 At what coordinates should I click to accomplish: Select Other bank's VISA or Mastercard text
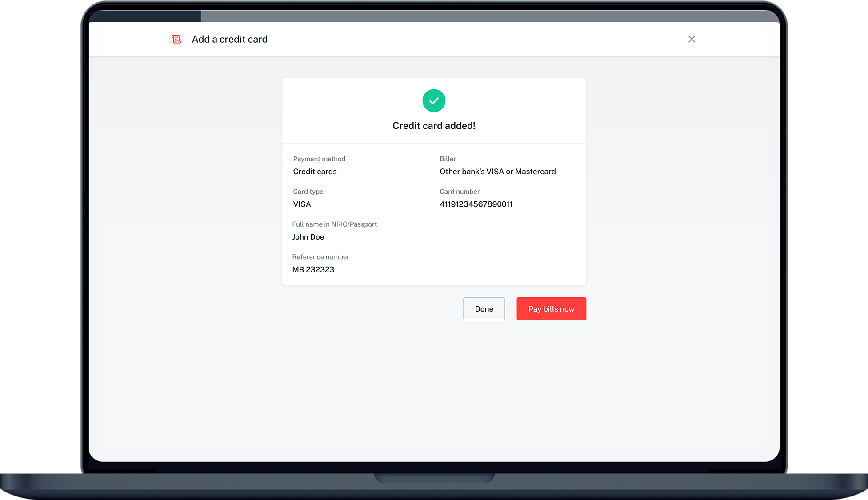[x=497, y=172]
